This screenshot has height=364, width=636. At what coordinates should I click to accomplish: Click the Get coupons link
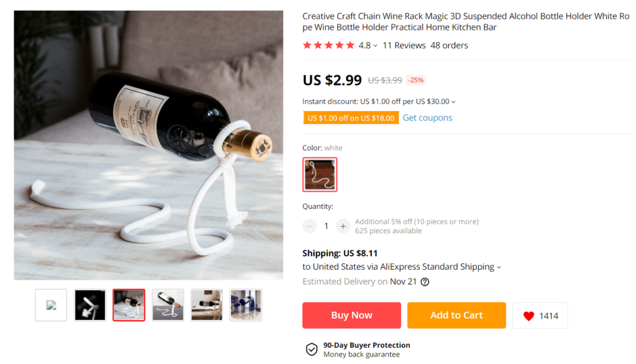tap(427, 118)
